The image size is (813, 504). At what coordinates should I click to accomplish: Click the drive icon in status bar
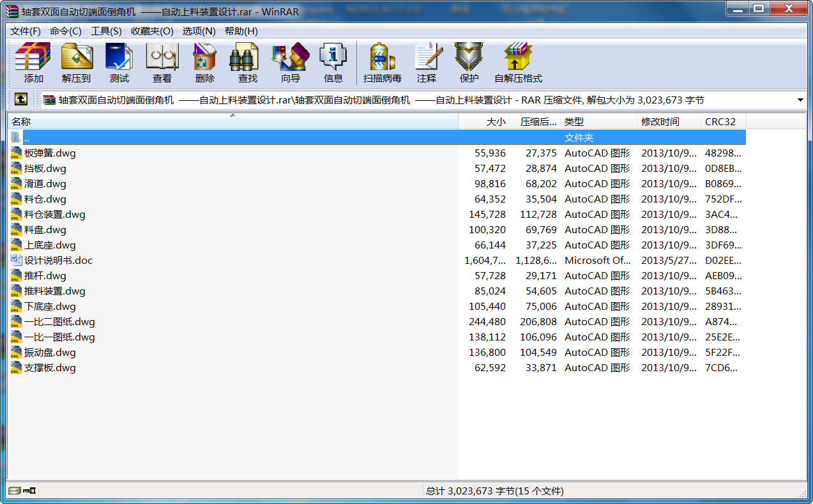pyautogui.click(x=15, y=491)
